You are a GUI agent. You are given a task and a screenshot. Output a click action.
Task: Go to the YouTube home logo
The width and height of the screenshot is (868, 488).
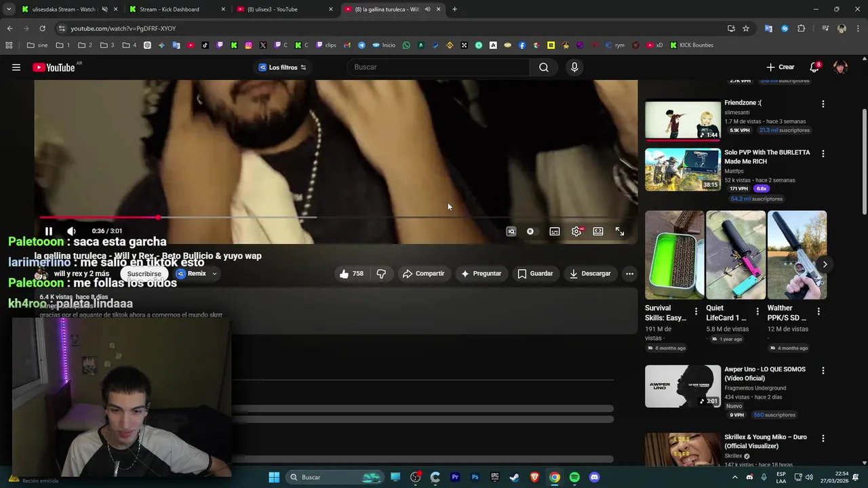54,67
